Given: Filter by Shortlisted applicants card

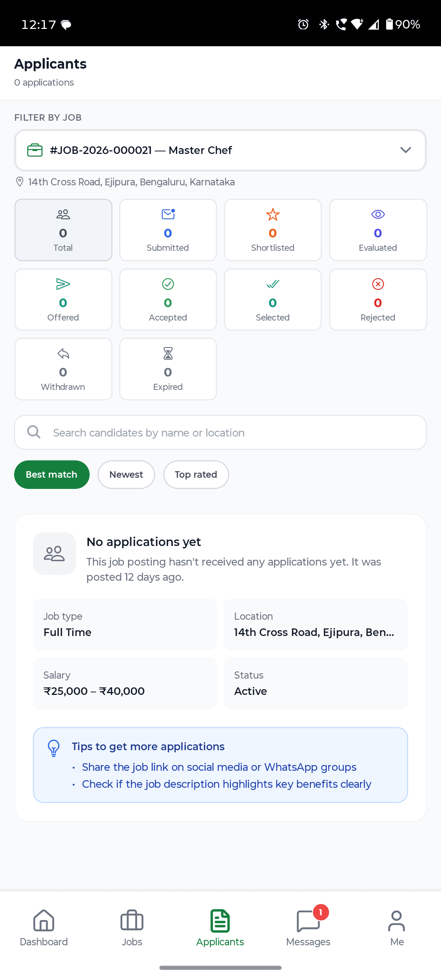Looking at the screenshot, I should point(273,230).
